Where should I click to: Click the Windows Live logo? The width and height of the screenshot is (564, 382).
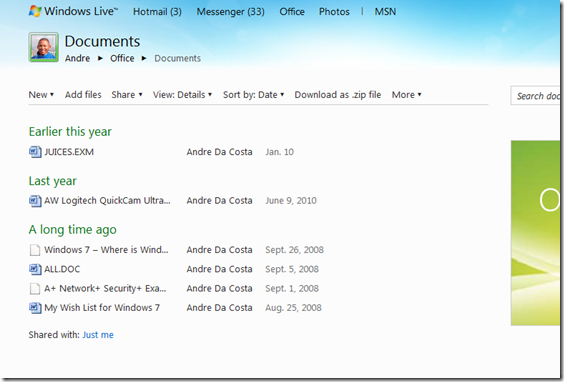pyautogui.click(x=73, y=11)
